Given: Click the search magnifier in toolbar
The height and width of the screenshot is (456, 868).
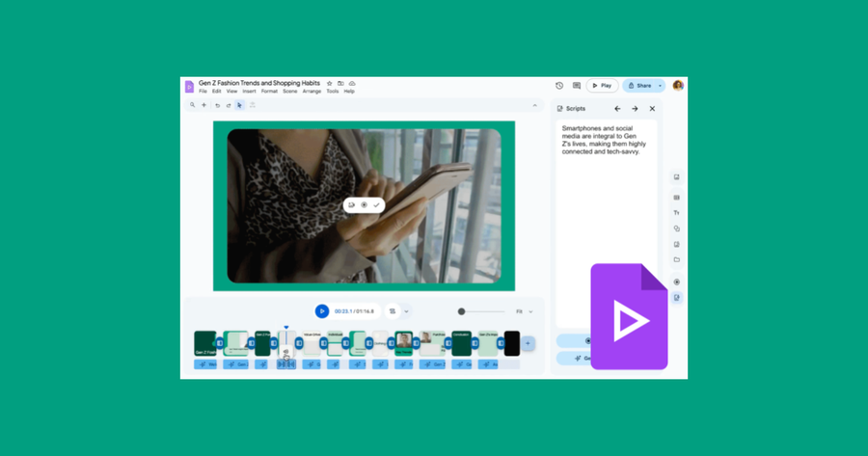Looking at the screenshot, I should [193, 105].
